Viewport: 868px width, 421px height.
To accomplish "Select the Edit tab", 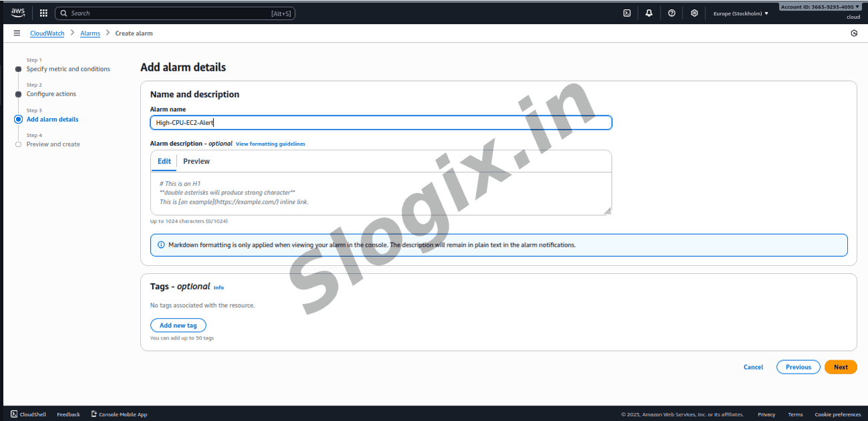I will tap(164, 161).
